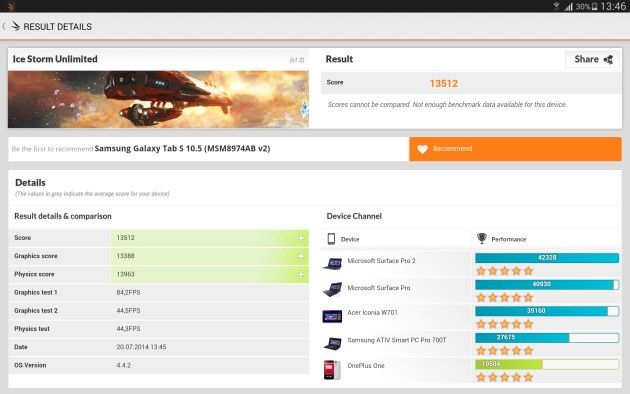
Task: Click the 40930 performance bar
Action: [x=547, y=284]
